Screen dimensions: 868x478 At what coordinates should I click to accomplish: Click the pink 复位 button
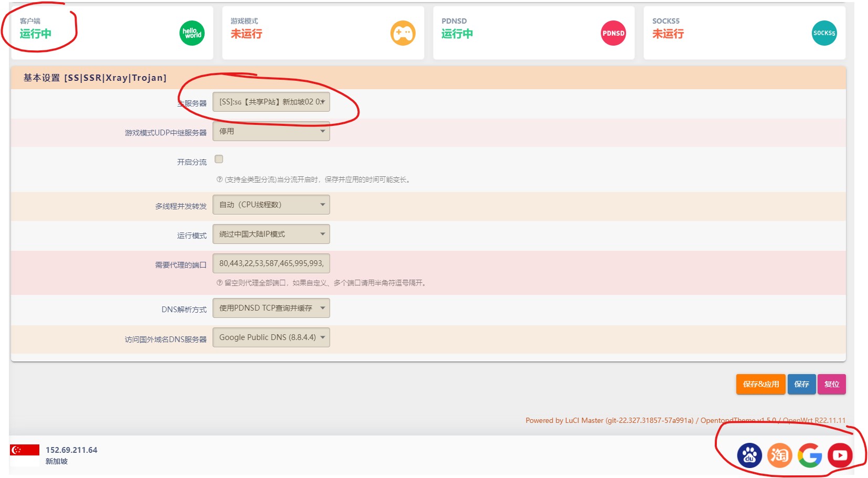tap(832, 384)
